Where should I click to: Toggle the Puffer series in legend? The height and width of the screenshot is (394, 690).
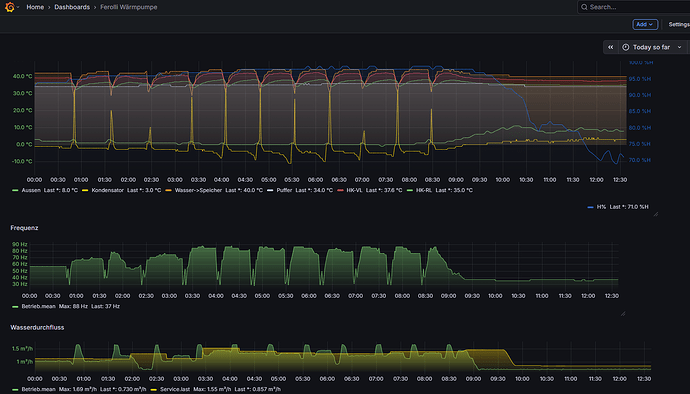point(284,190)
